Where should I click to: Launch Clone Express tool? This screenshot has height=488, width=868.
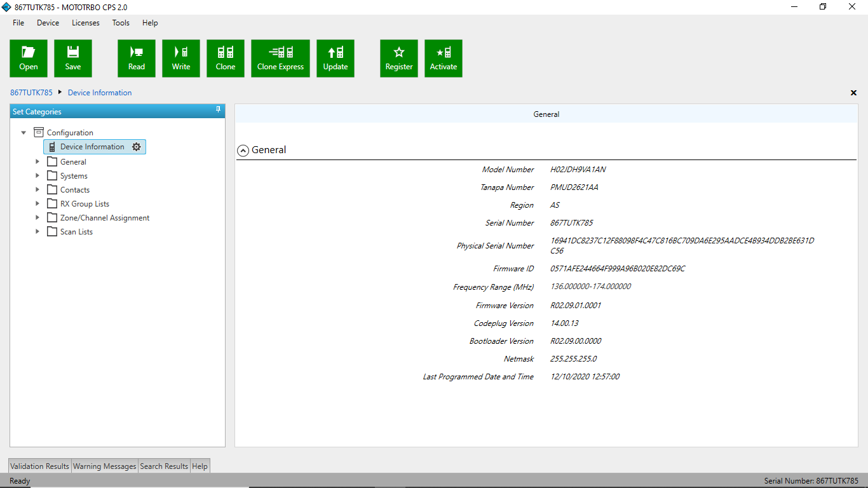coord(280,58)
